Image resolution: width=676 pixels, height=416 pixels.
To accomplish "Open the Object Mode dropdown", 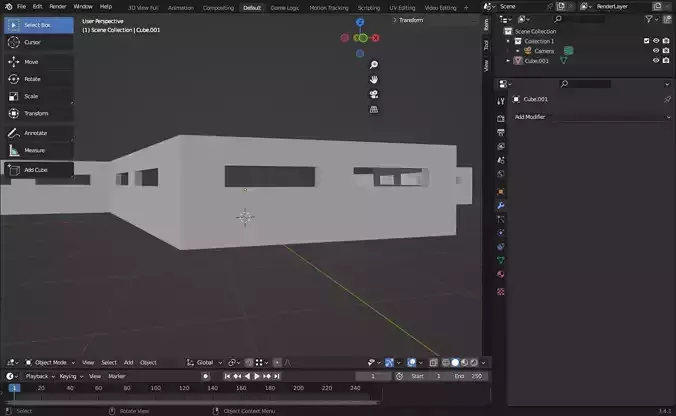I will [x=50, y=363].
